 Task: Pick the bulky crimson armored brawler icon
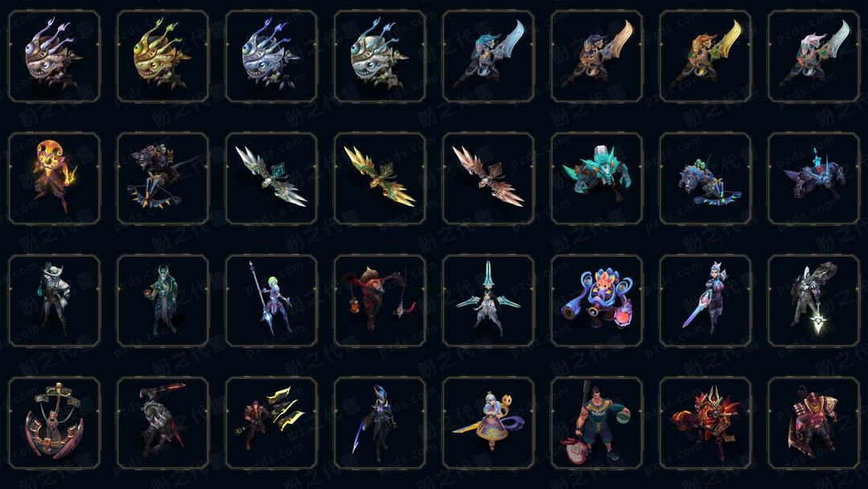coord(813,423)
